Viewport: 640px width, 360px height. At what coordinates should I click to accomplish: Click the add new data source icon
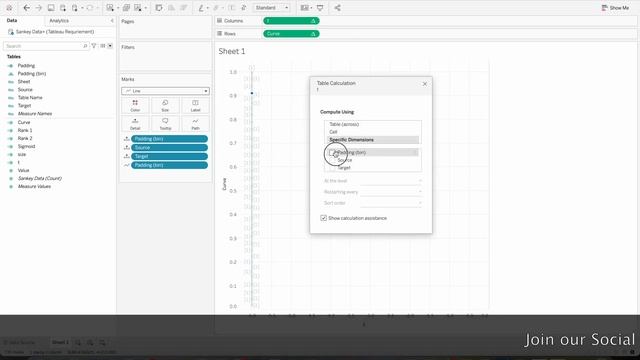click(63, 8)
